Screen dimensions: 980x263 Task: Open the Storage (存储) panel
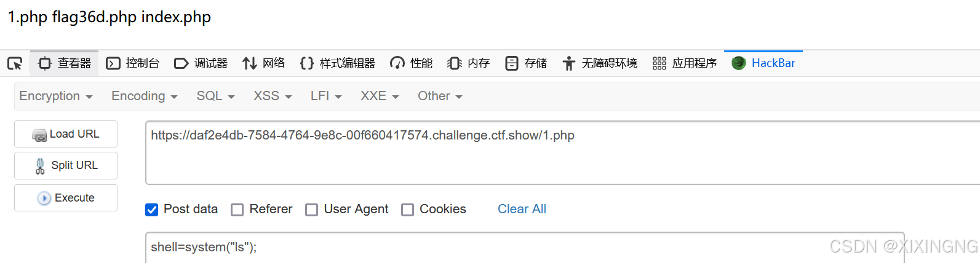coord(526,63)
